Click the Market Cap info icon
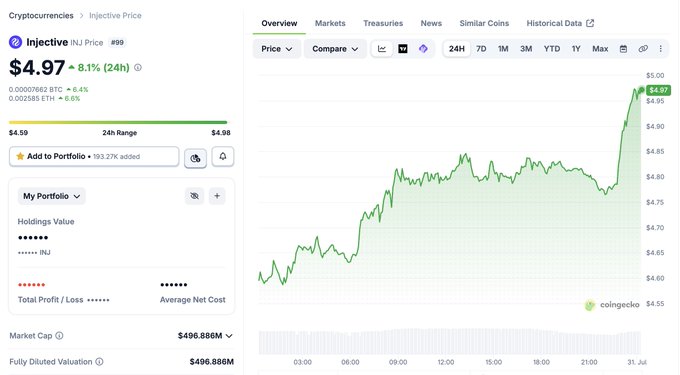The image size is (680, 375). [59, 336]
